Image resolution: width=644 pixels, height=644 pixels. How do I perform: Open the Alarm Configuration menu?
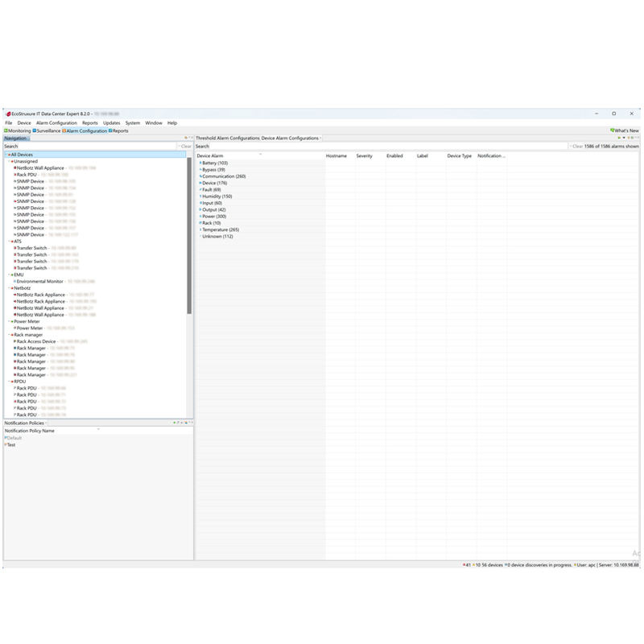tap(56, 123)
